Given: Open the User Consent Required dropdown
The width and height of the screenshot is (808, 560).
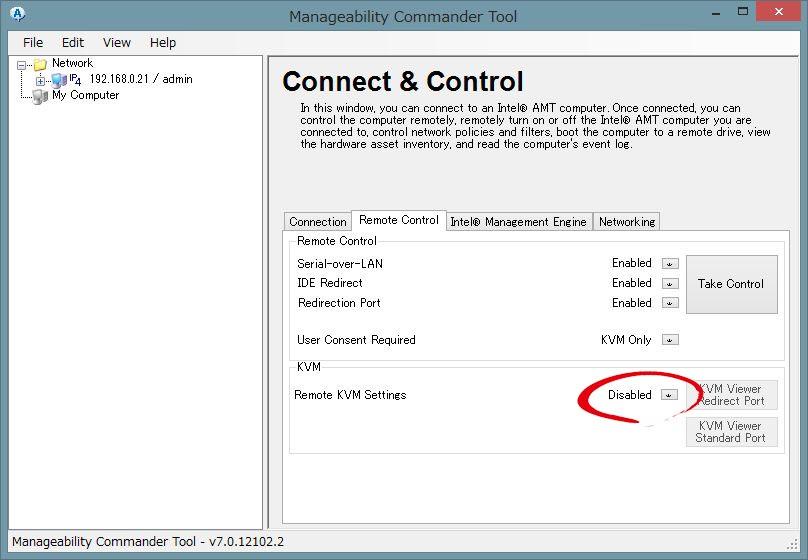Looking at the screenshot, I should tap(669, 340).
